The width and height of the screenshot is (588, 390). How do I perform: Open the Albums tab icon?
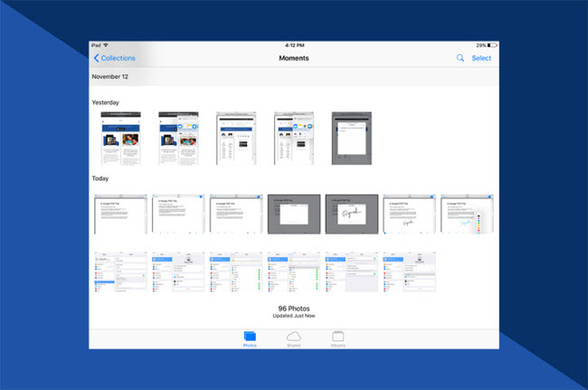[337, 338]
